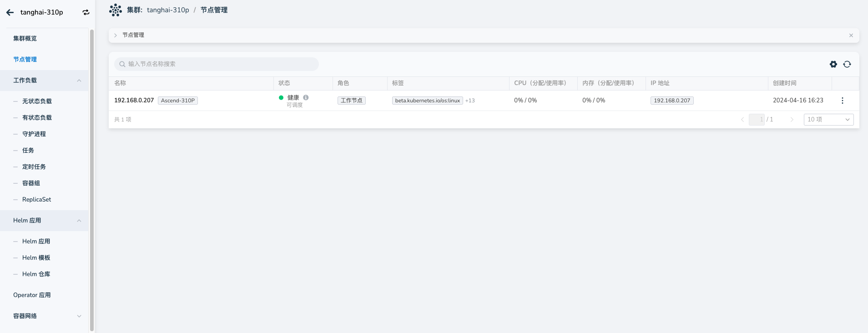Image resolution: width=868 pixels, height=333 pixels.
Task: Click the cluster logo icon in header
Action: click(116, 10)
